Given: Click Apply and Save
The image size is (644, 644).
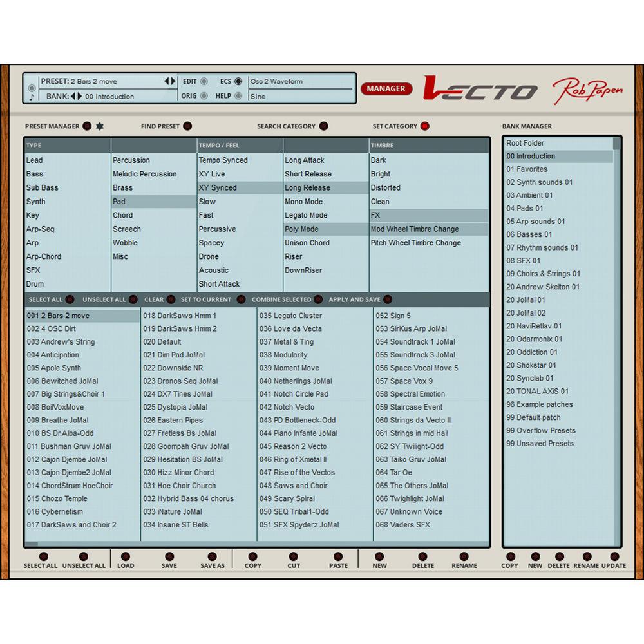Looking at the screenshot, I should pyautogui.click(x=386, y=299).
